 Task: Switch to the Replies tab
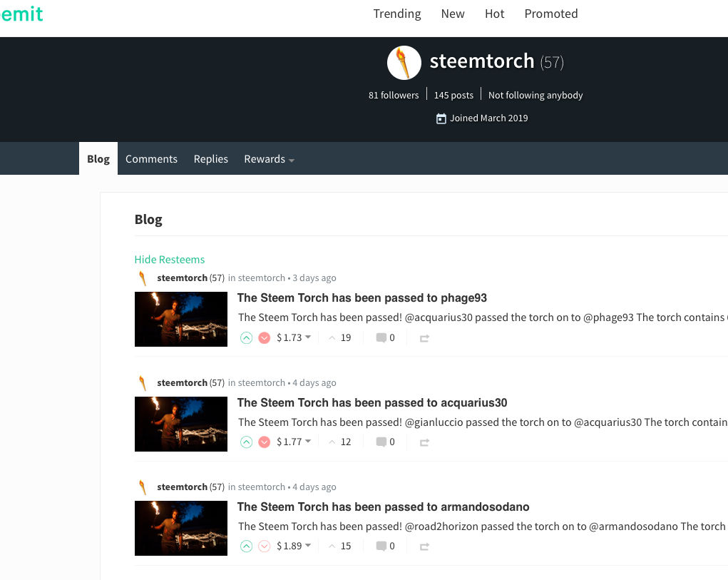(211, 159)
